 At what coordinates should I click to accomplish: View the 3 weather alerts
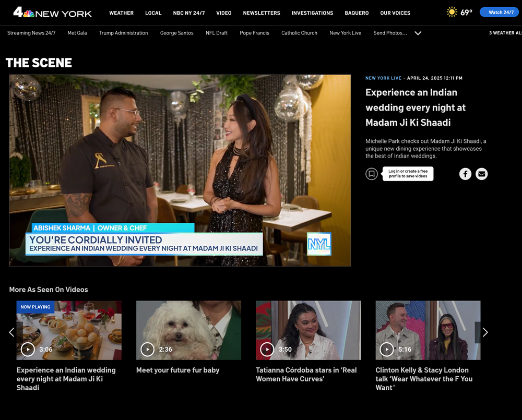(x=505, y=33)
